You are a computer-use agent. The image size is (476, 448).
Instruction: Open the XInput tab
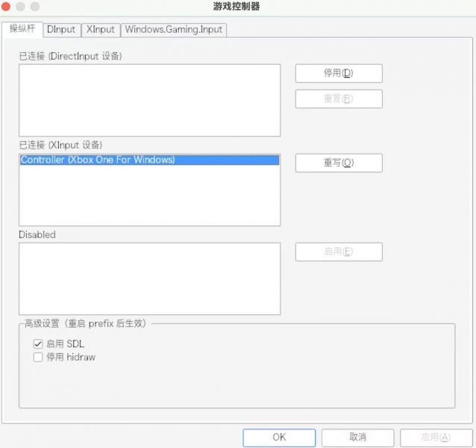point(101,30)
